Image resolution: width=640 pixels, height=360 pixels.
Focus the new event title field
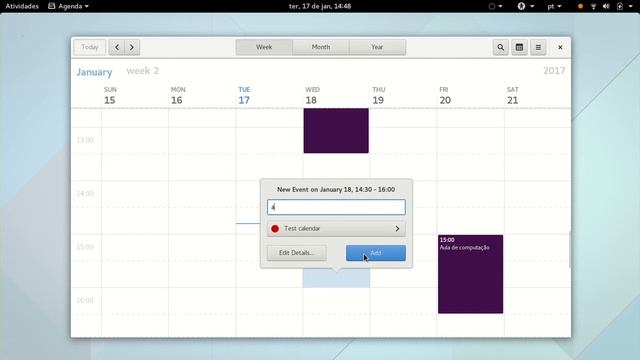(336, 207)
